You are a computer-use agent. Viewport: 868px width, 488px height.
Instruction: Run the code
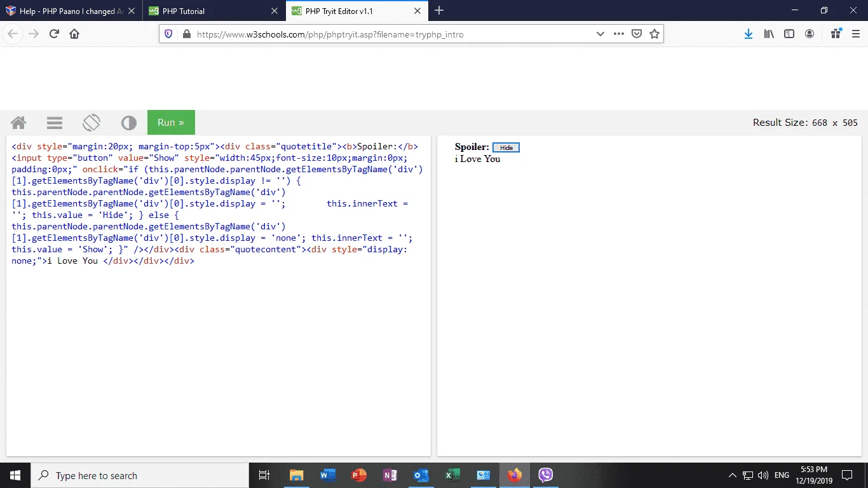click(x=171, y=123)
